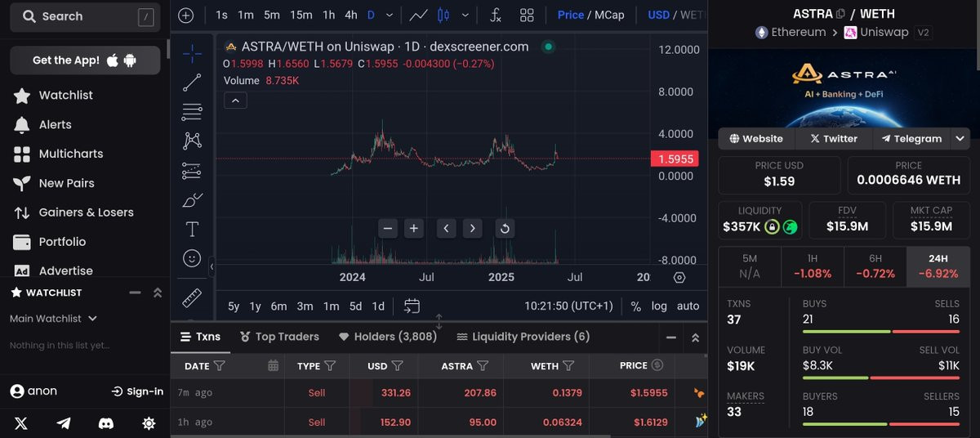
Task: Select the XABCD pattern tool
Action: (192, 141)
